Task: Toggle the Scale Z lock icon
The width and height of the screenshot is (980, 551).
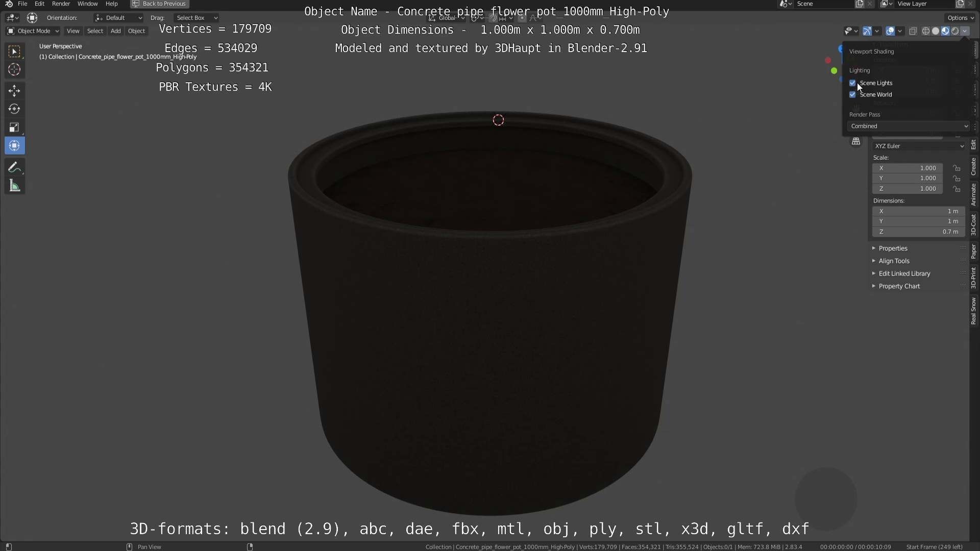Action: (x=957, y=189)
